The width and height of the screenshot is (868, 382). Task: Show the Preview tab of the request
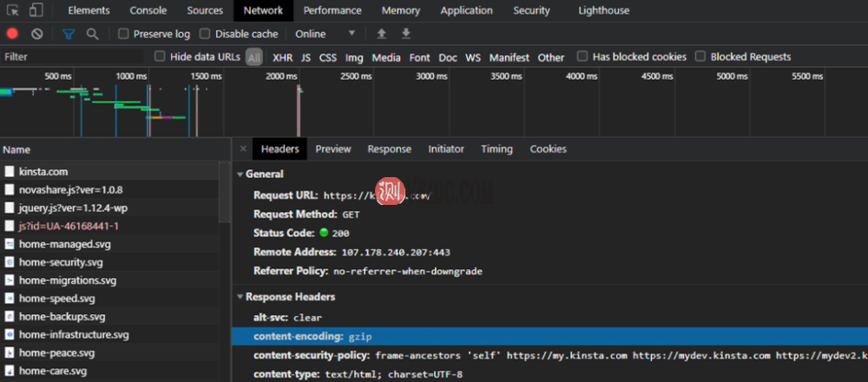[333, 149]
